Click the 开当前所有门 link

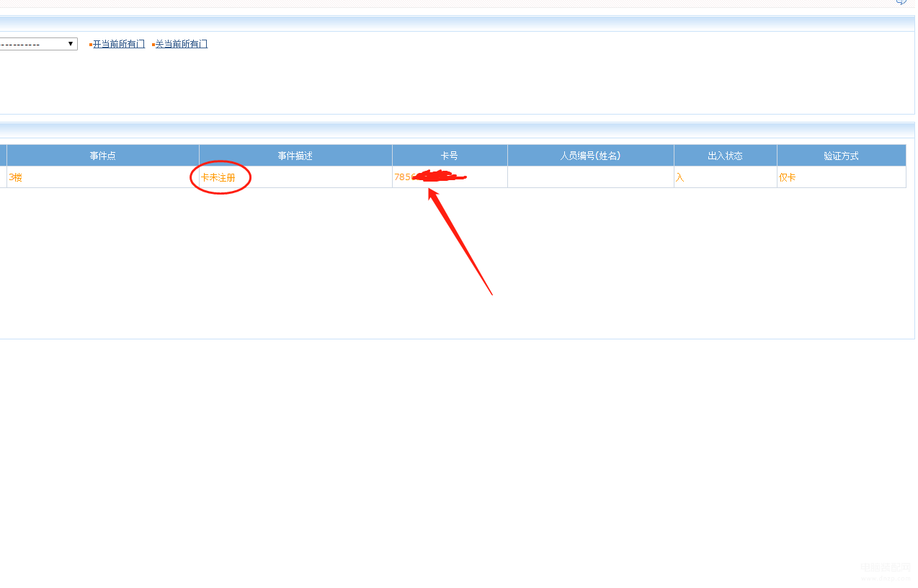(119, 44)
